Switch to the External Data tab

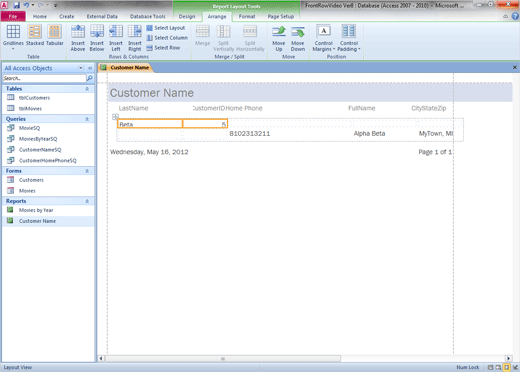point(102,16)
